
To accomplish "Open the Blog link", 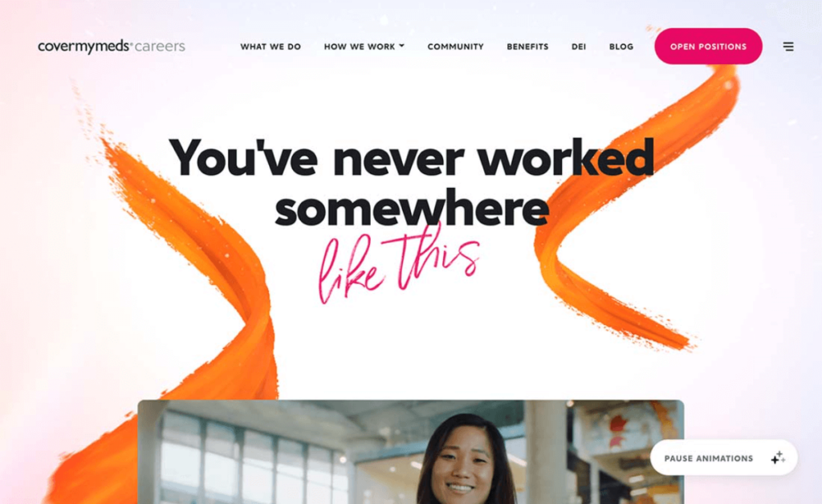I will (621, 47).
